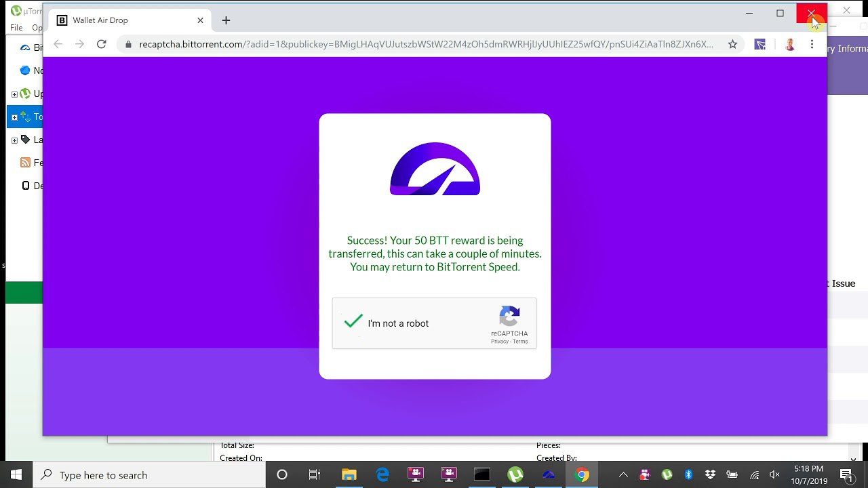
Task: Open the purple extension icon in Chrome toolbar
Action: click(760, 45)
